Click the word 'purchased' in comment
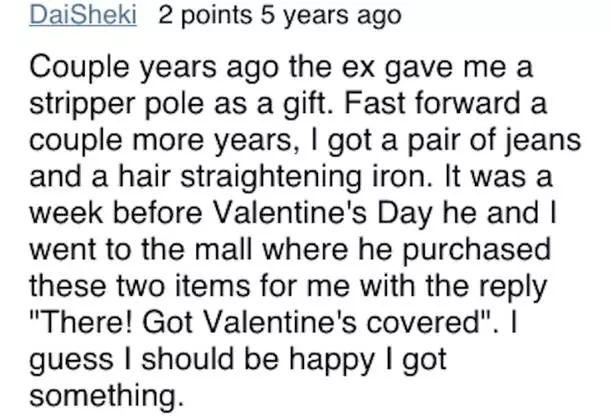Screen dimensions: 611x417 pos(476,251)
